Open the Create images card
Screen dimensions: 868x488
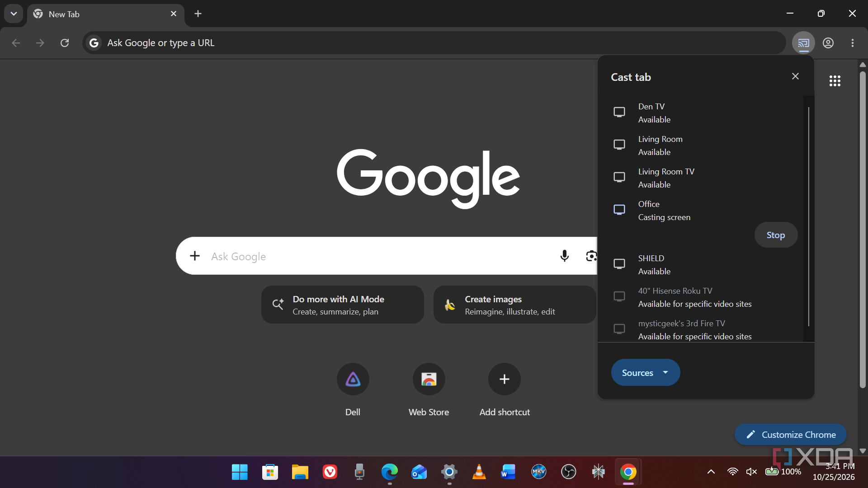click(515, 305)
